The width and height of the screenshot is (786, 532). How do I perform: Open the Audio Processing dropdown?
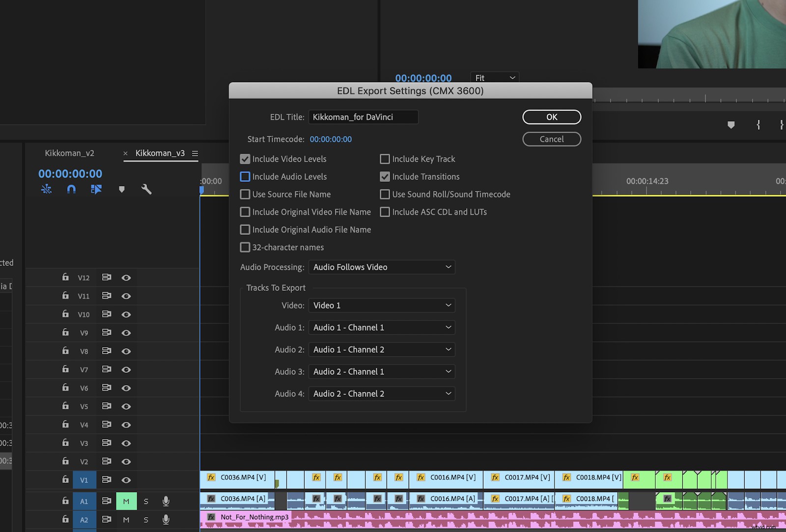(x=382, y=267)
